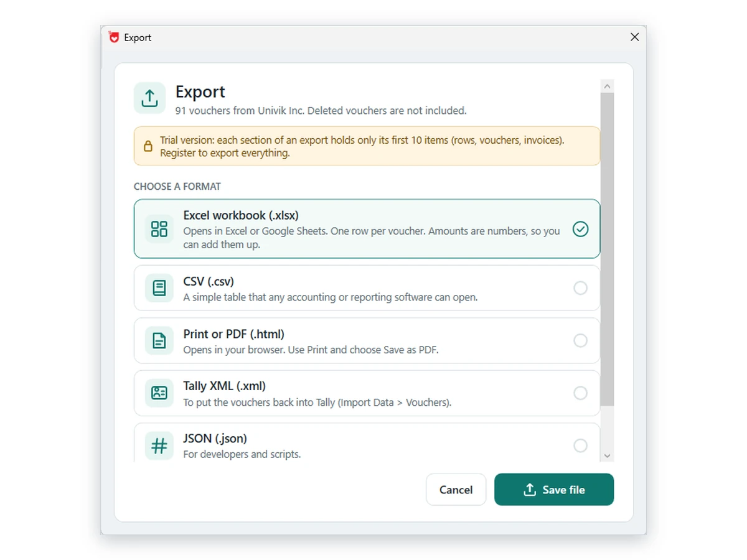Click the 'JSON (.json)' title text
The height and width of the screenshot is (560, 747).
coord(215,438)
